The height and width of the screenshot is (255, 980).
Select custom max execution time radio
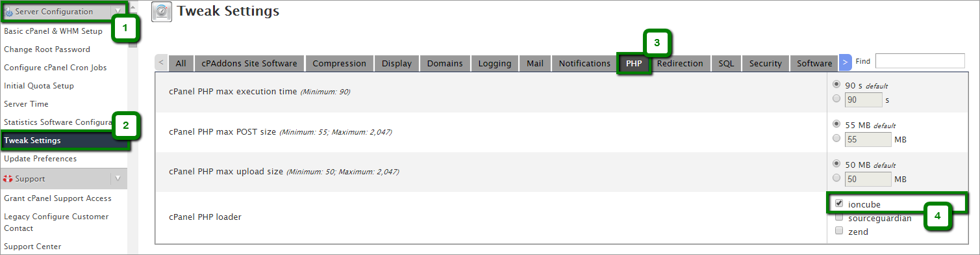[836, 99]
